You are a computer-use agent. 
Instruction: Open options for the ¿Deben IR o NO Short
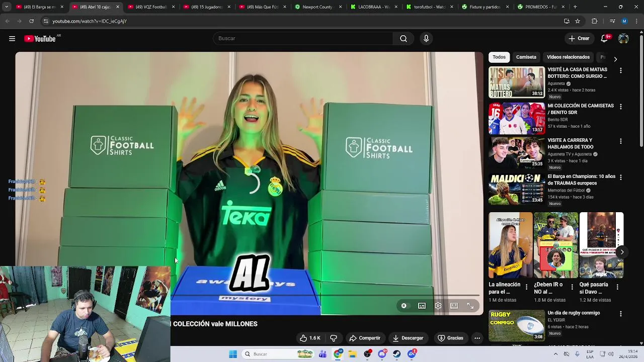tap(572, 287)
